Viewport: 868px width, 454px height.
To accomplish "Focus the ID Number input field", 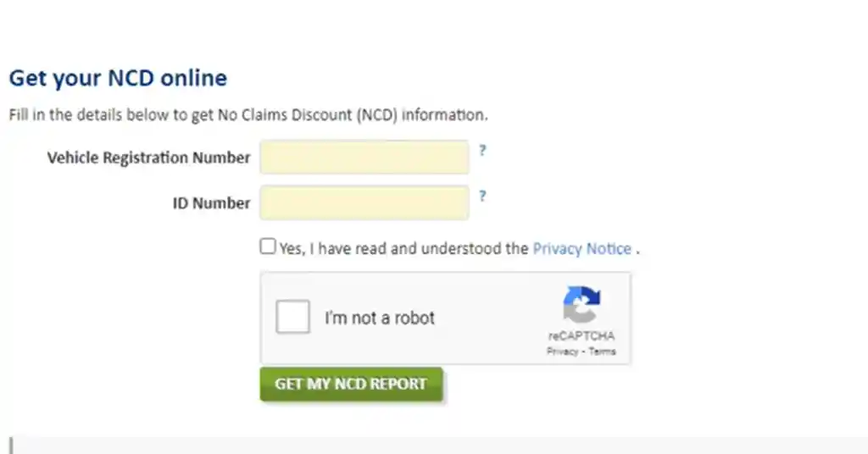I will (x=364, y=203).
